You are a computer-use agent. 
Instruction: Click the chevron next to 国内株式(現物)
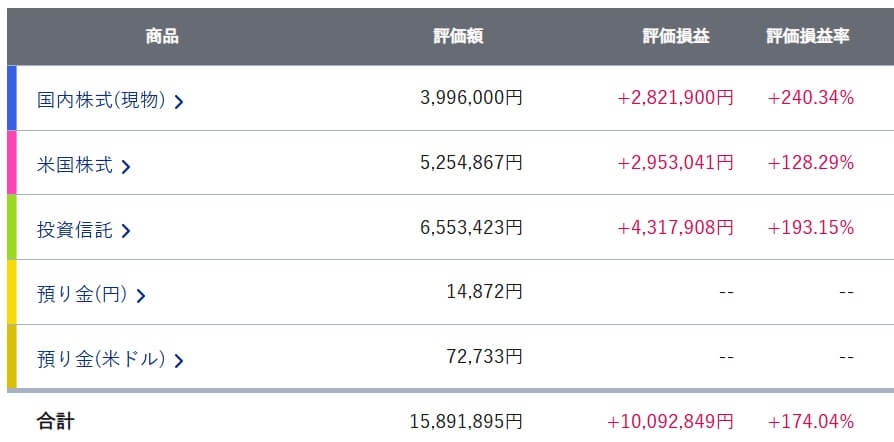coord(179,101)
